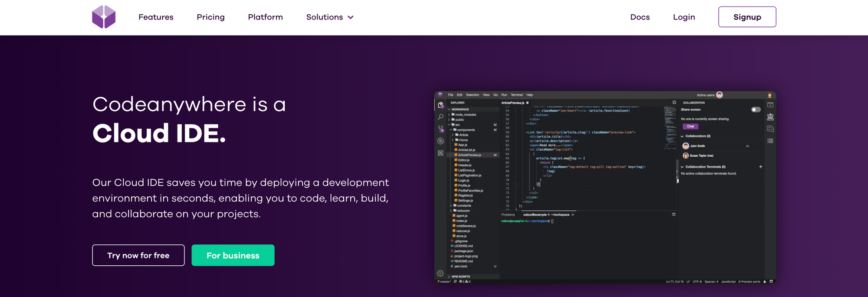Open the Help menu in the IDE

pyautogui.click(x=529, y=95)
